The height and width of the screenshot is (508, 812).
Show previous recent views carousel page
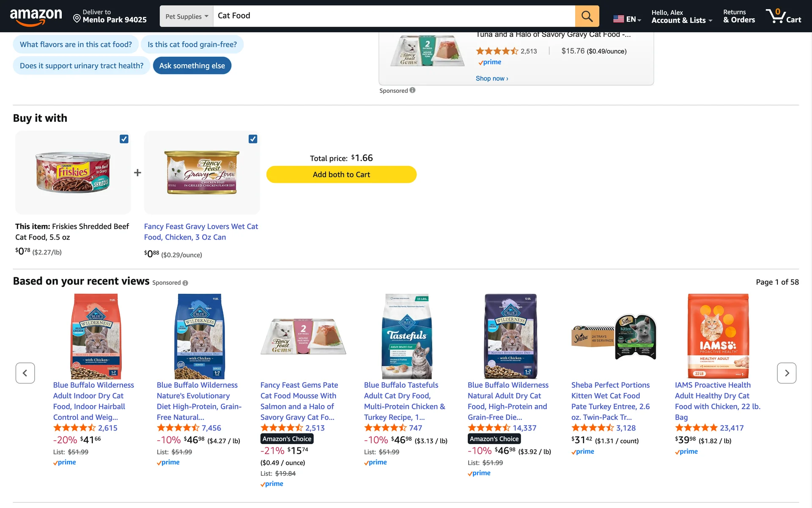(25, 373)
